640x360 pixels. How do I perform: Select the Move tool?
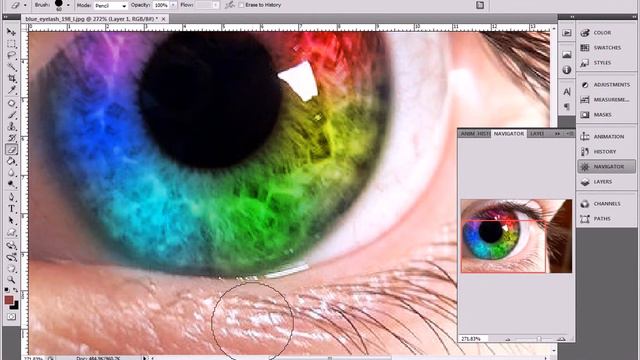pos(11,32)
